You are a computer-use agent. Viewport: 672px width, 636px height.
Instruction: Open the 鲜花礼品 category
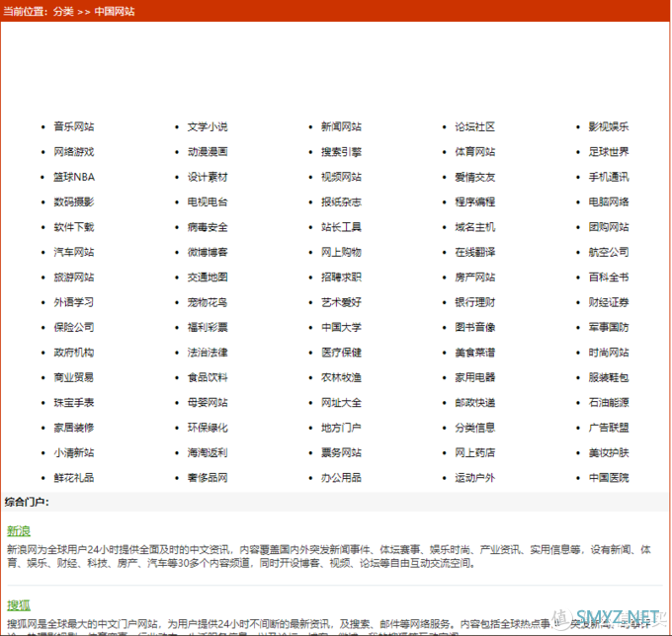tap(74, 478)
